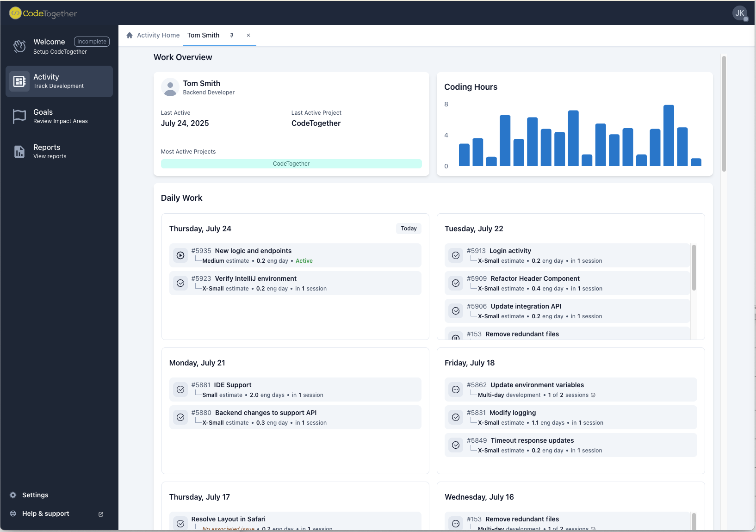This screenshot has height=532, width=756.
Task: Open task #5935 New logic and endpoints
Action: click(x=295, y=255)
